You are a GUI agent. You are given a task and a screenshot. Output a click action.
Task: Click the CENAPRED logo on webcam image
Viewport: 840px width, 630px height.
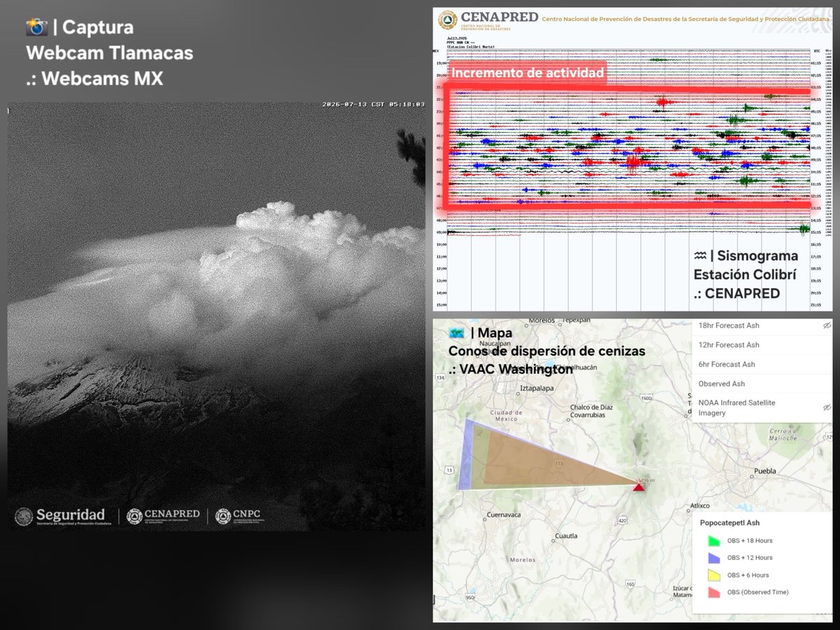pos(163,517)
